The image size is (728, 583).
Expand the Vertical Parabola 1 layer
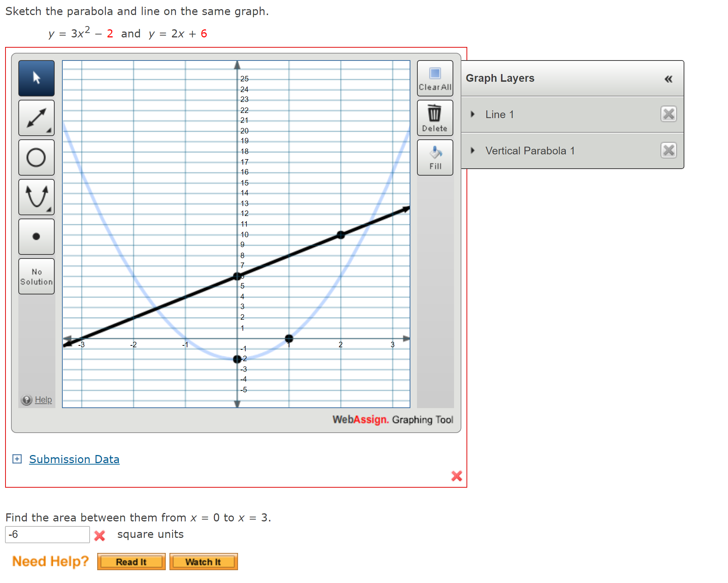[473, 150]
